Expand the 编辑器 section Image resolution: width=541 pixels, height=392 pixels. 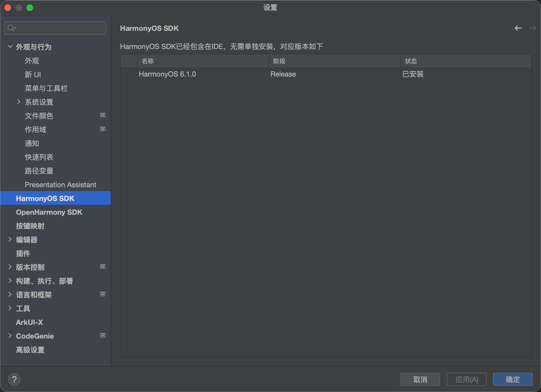[x=10, y=239]
